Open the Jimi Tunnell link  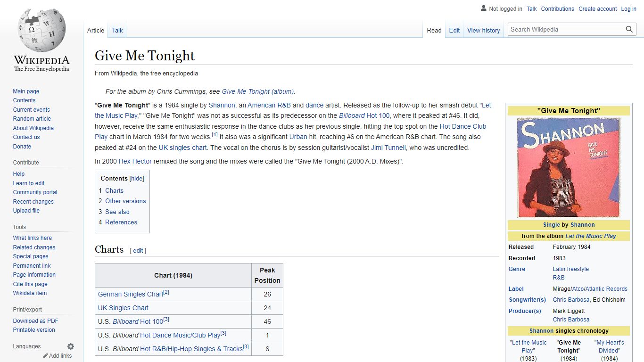tap(388, 148)
